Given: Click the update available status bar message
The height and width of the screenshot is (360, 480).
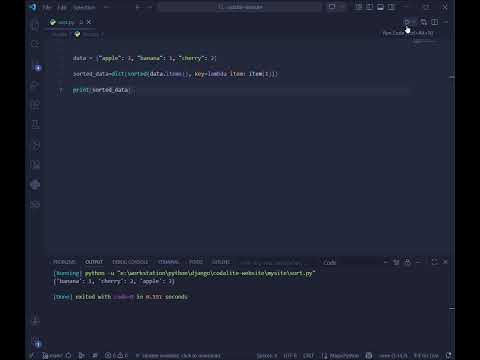Looking at the screenshot, I should point(178,356).
